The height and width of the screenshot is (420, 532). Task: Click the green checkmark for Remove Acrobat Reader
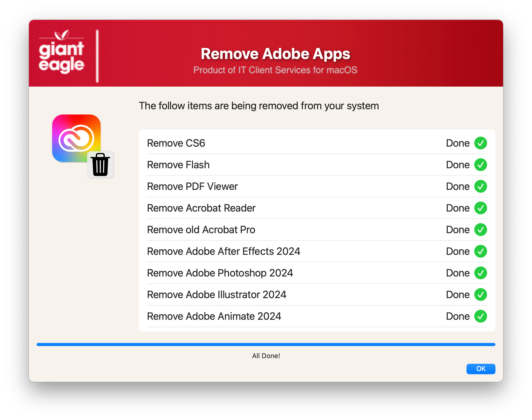[480, 208]
